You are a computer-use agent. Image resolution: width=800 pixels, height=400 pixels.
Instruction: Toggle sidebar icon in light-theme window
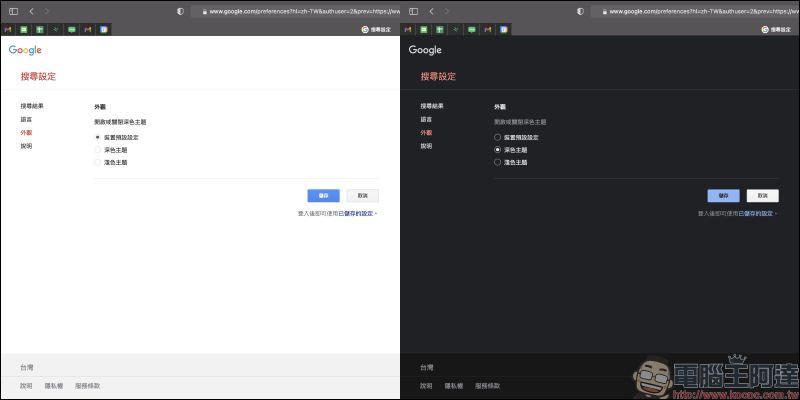point(14,11)
